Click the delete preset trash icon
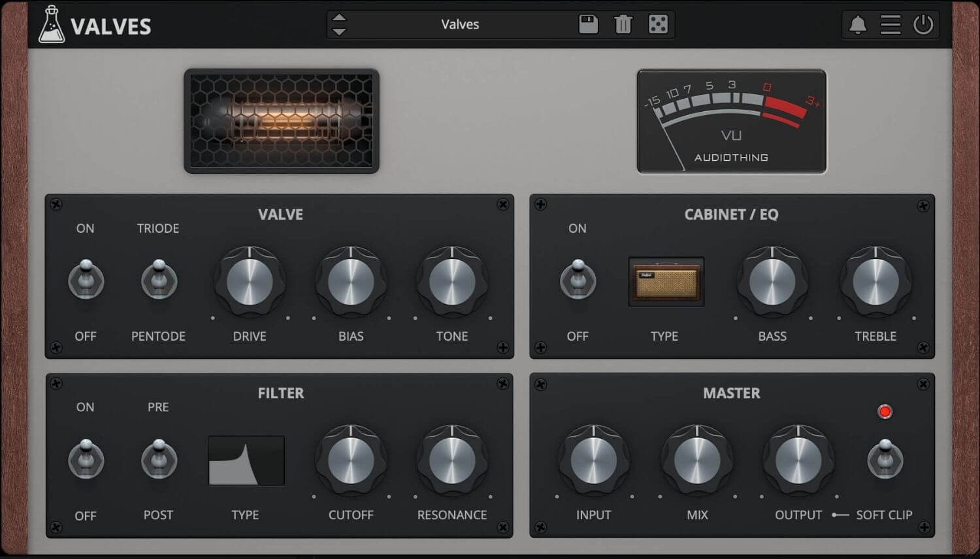The width and height of the screenshot is (980, 559). coord(623,25)
